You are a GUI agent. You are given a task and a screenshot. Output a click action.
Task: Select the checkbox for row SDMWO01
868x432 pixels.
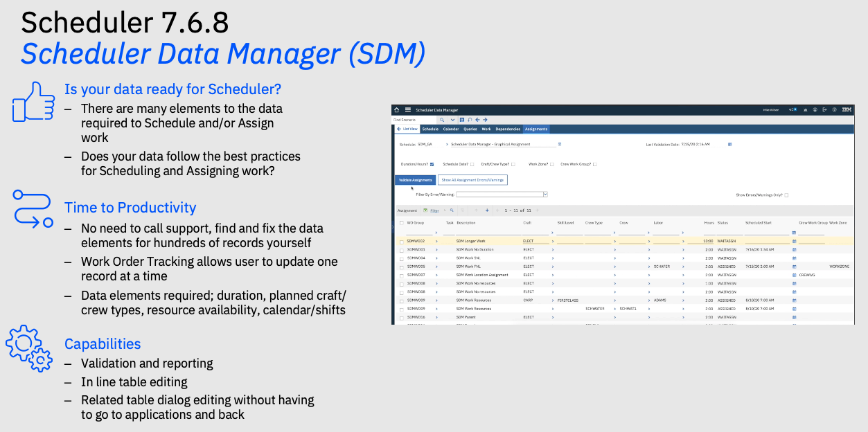[x=402, y=251]
